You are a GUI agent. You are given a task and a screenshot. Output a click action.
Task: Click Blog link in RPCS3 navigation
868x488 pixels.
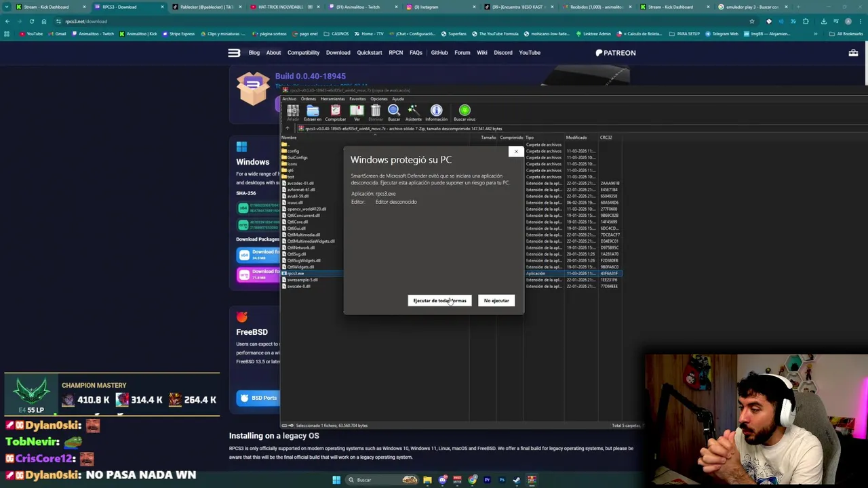coord(254,53)
